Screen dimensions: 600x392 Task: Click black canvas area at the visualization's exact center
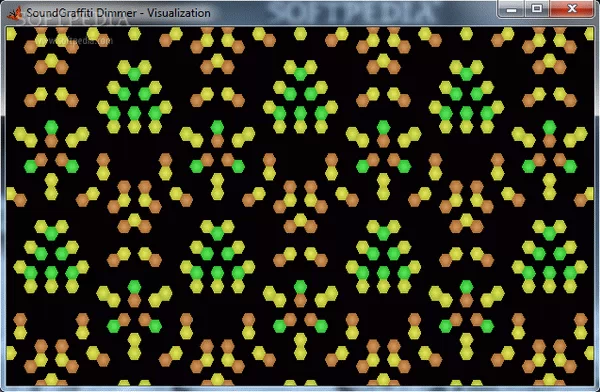click(300, 206)
